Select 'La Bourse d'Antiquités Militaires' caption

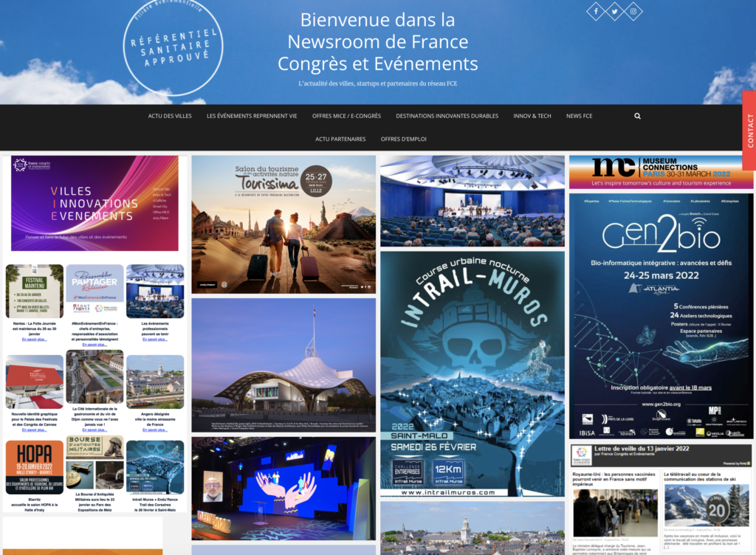pyautogui.click(x=95, y=502)
